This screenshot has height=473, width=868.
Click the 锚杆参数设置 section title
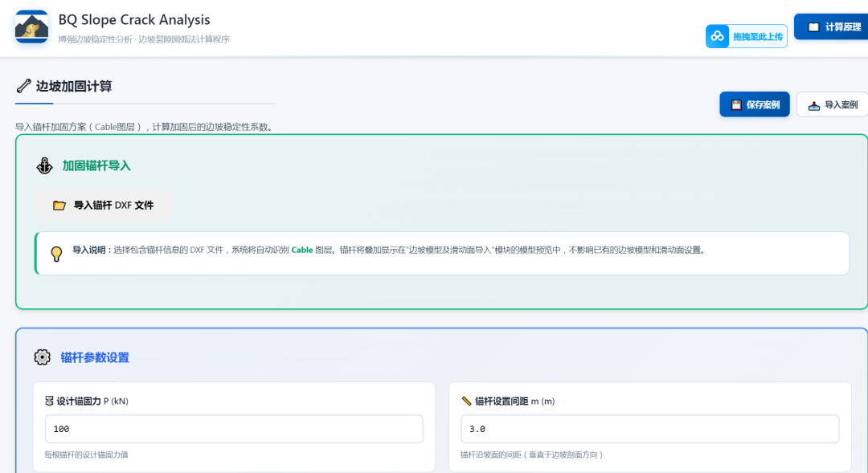pyautogui.click(x=95, y=358)
